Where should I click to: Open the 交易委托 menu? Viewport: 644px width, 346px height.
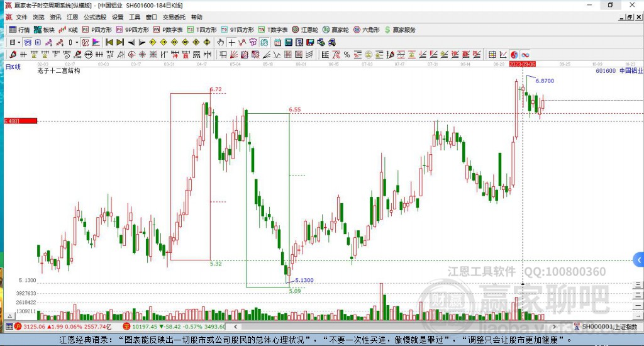coord(174,17)
